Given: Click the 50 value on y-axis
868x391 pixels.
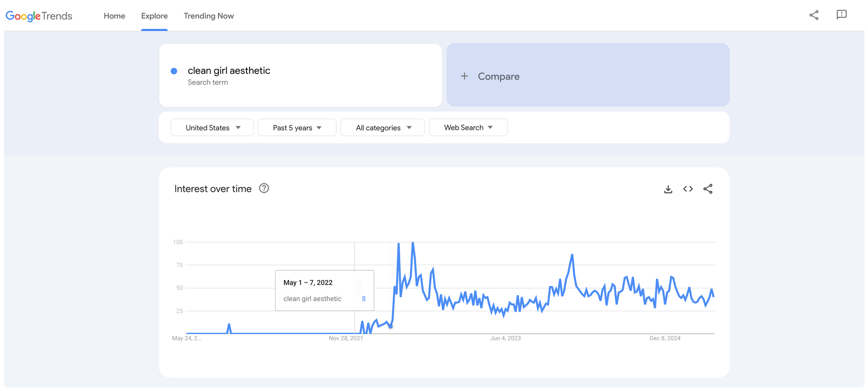Looking at the screenshot, I should point(180,288).
